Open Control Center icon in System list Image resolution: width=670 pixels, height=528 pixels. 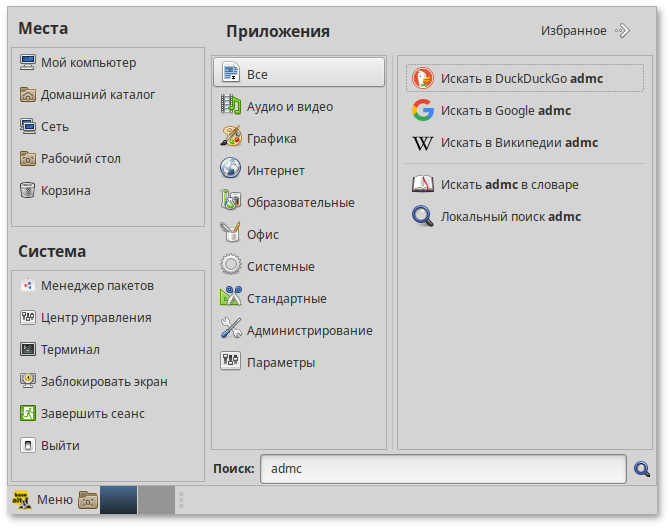point(28,317)
